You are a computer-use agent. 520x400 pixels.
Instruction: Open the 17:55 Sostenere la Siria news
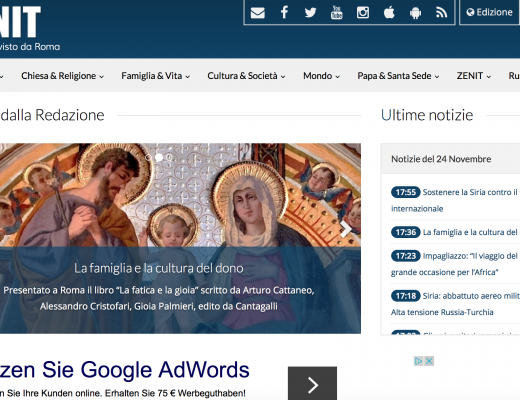pyautogui.click(x=455, y=200)
